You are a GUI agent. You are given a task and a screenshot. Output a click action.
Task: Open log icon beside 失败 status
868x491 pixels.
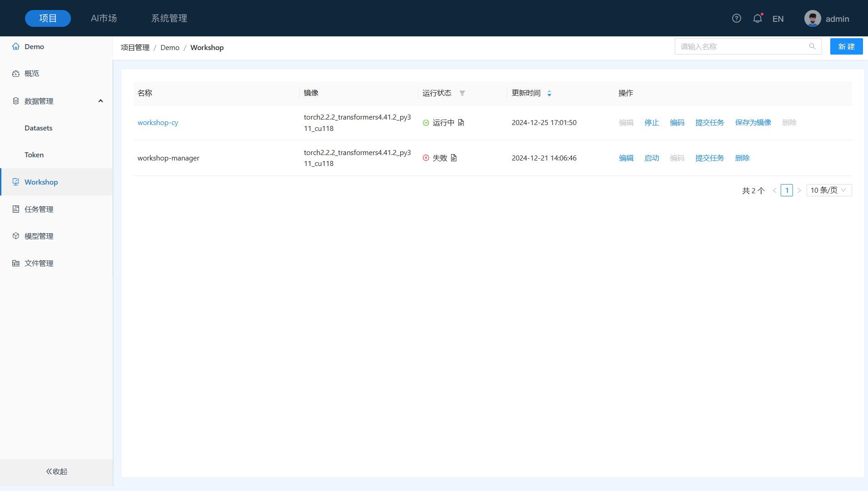tap(454, 158)
